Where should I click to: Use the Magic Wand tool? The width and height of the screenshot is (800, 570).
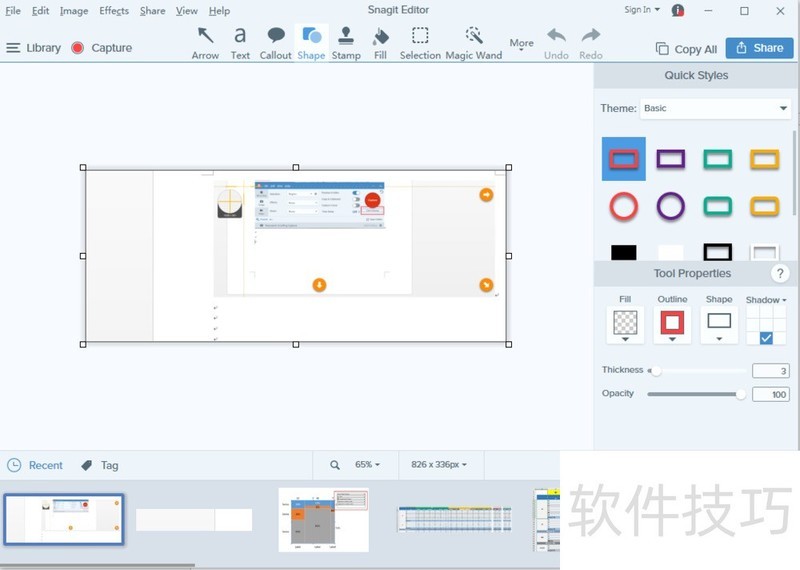pos(473,42)
